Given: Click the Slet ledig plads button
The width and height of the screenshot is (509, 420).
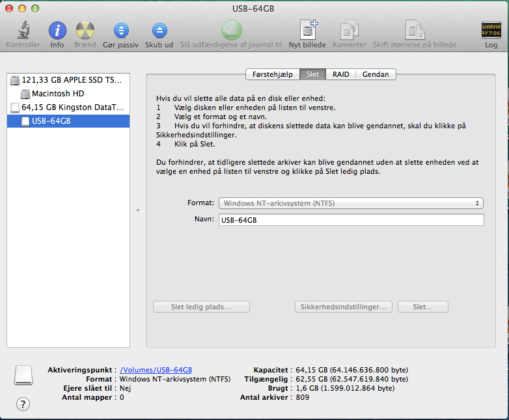Looking at the screenshot, I should coord(201,307).
